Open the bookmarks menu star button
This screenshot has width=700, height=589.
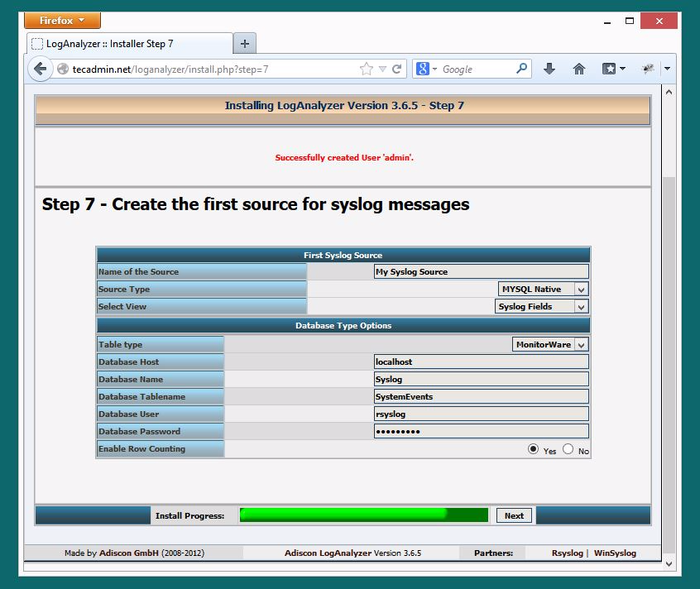pos(613,69)
